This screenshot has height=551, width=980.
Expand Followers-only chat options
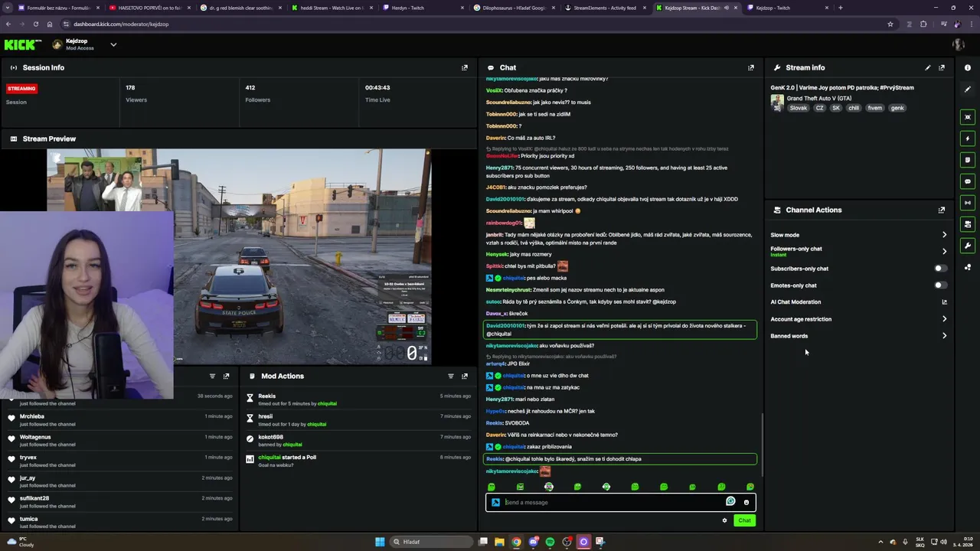[x=944, y=251]
